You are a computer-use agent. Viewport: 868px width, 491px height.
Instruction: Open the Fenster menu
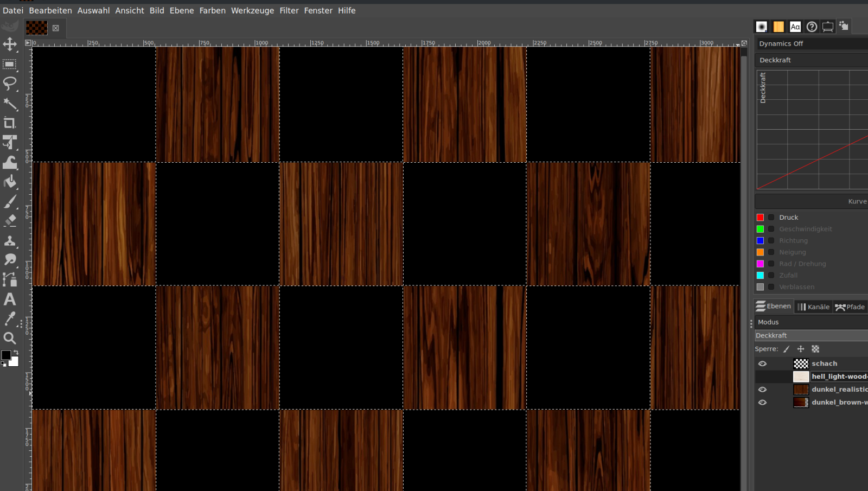318,10
